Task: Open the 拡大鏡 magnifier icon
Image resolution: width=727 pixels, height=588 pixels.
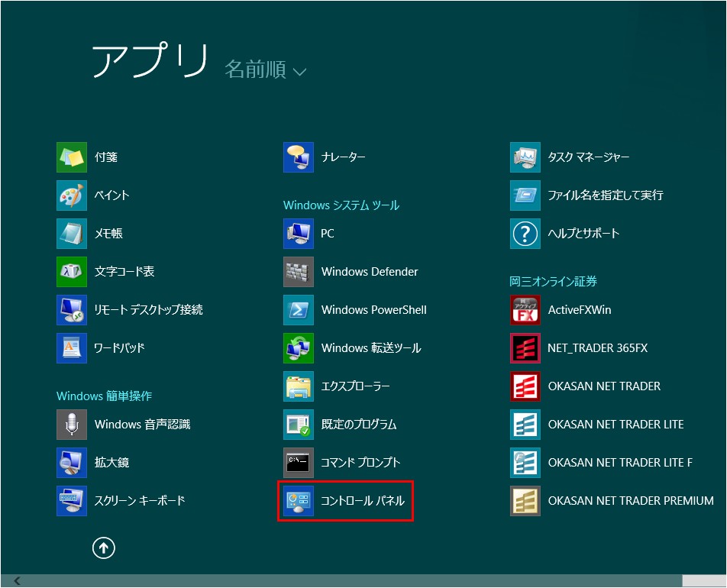Action: pos(72,462)
